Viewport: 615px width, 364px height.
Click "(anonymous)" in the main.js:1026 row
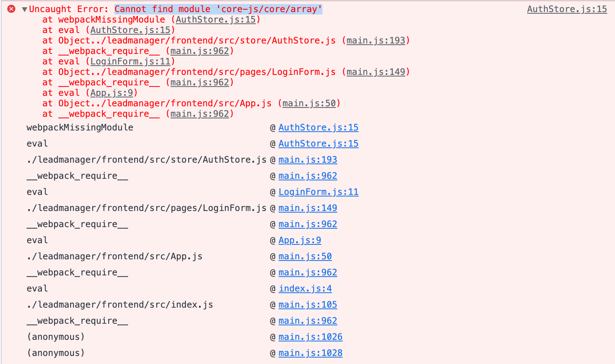click(56, 337)
